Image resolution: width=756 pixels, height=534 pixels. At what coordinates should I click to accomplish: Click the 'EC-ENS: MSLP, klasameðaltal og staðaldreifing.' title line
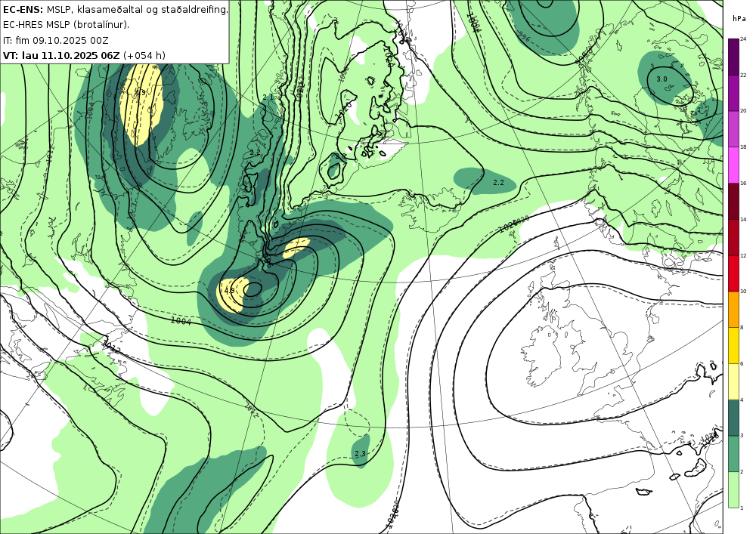(115, 9)
